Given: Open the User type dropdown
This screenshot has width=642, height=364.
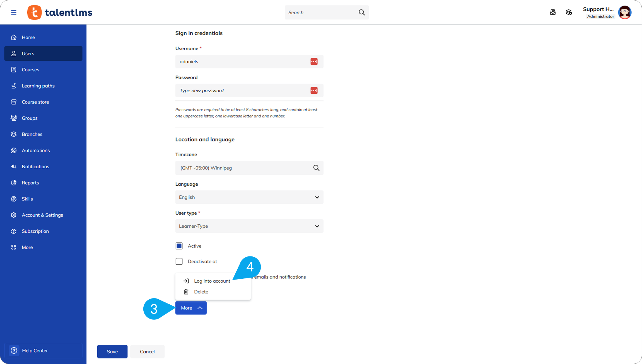Looking at the screenshot, I should coord(249,226).
